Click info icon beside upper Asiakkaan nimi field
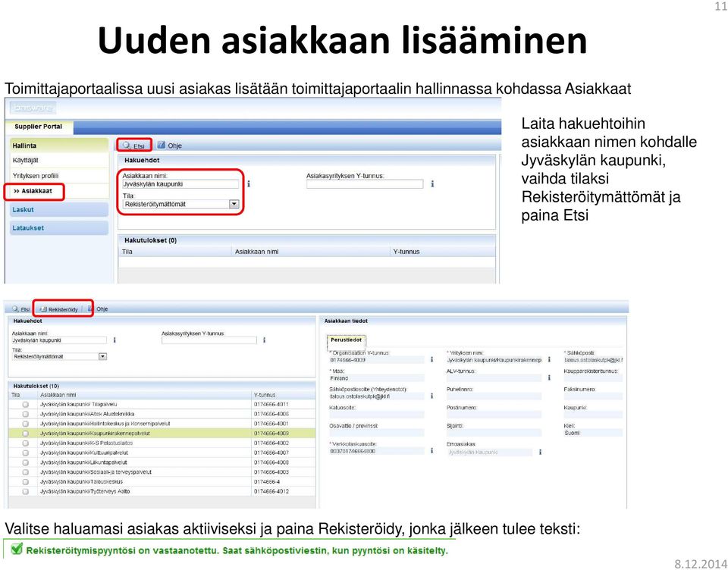The width and height of the screenshot is (728, 570). (249, 184)
